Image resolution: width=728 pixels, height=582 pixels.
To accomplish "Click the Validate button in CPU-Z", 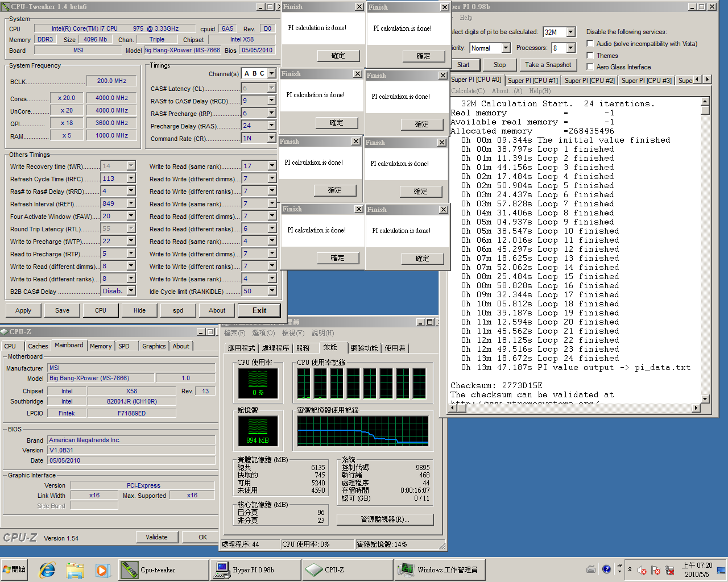I will point(156,537).
